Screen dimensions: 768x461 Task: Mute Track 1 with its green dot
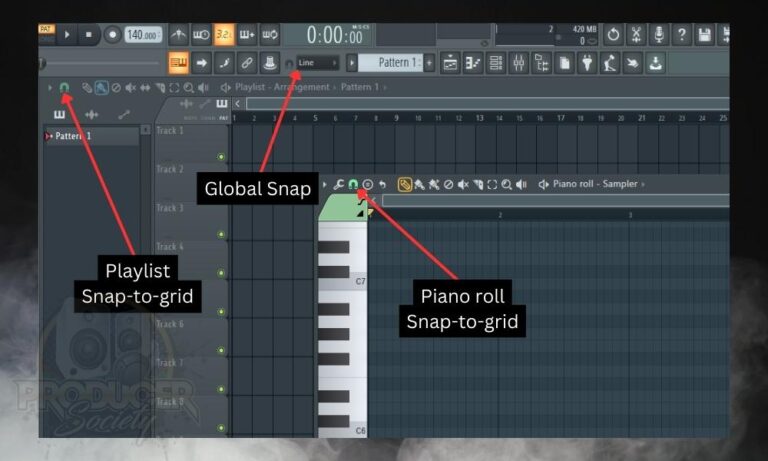point(221,157)
